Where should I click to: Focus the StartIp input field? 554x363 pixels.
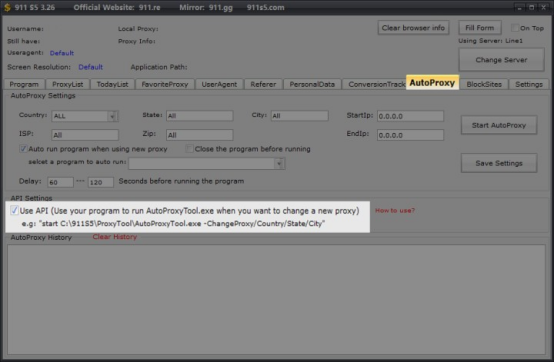pos(410,116)
